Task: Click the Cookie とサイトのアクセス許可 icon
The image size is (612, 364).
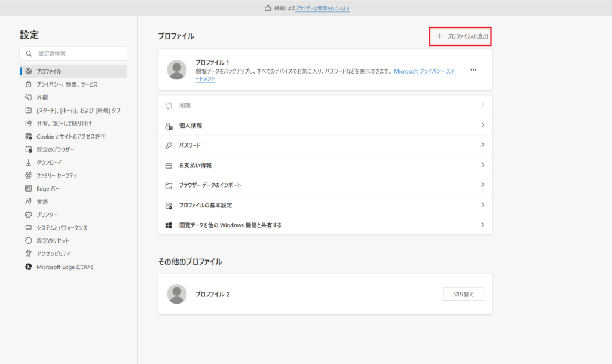Action: (29, 136)
